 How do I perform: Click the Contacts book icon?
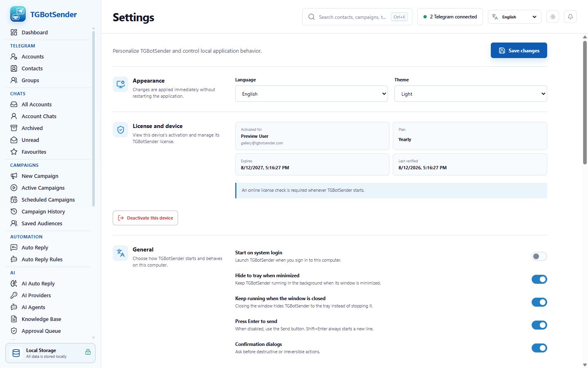point(14,68)
